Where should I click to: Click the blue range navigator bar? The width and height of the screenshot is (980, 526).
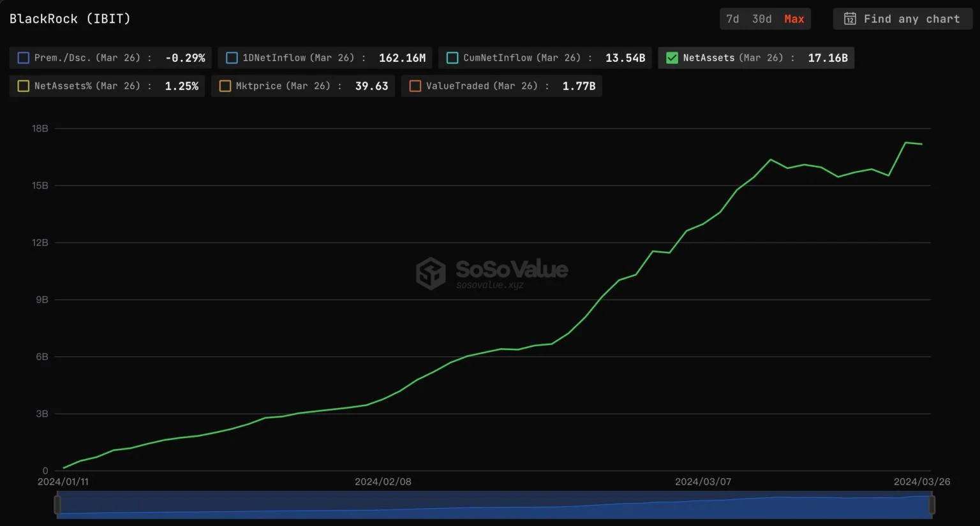(x=494, y=505)
